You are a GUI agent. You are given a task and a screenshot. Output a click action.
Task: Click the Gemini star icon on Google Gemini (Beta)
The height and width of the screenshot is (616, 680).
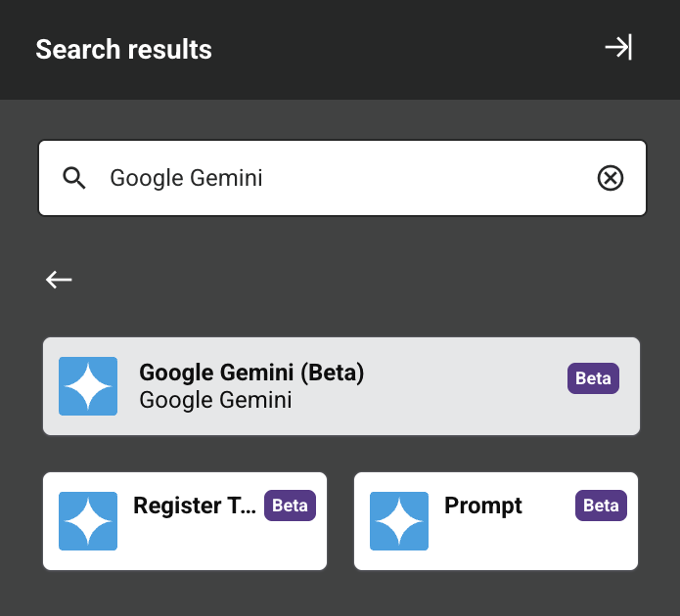(88, 386)
